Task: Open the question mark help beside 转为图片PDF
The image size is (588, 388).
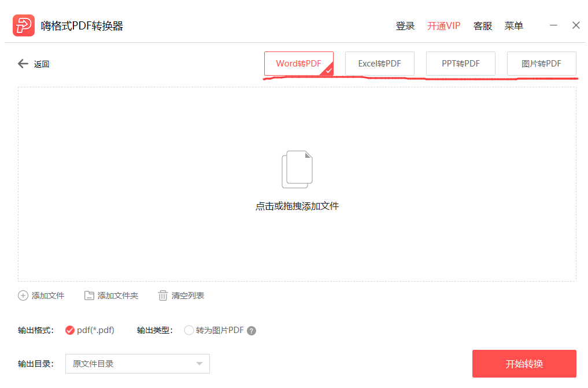Action: (x=253, y=330)
